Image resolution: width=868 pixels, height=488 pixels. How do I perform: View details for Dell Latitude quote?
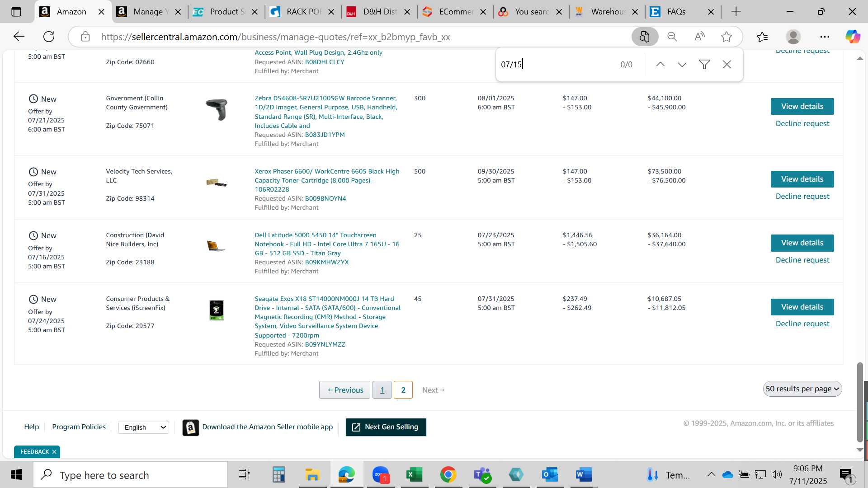click(x=802, y=243)
